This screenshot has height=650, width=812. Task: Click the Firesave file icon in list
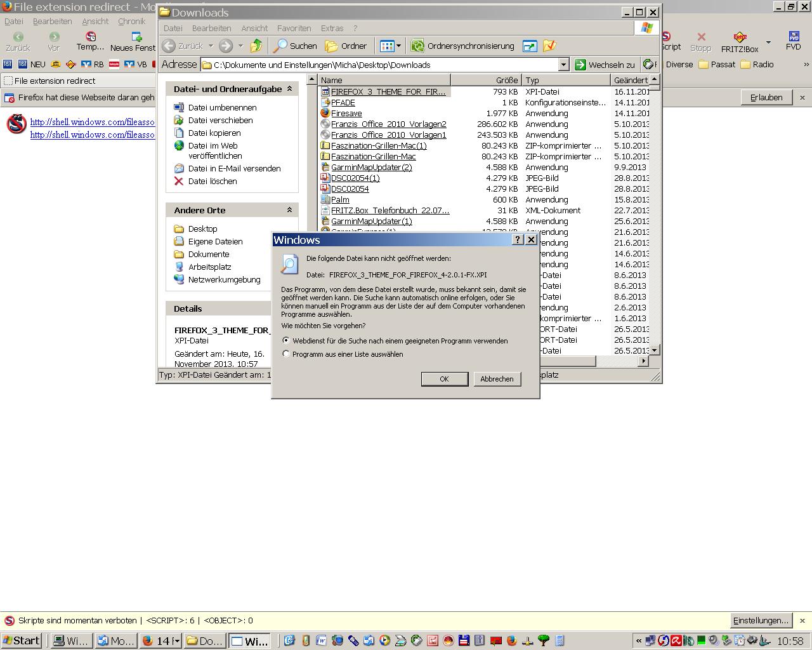(x=325, y=113)
